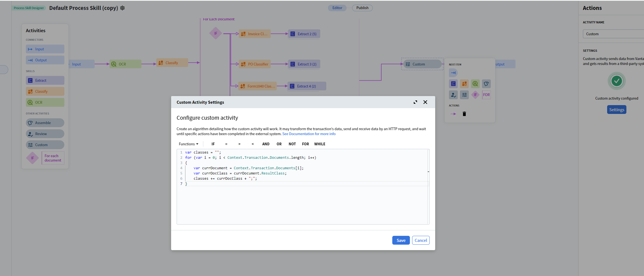Expand the Custom Activity Settings dialog
This screenshot has width=644, height=276.
[415, 102]
